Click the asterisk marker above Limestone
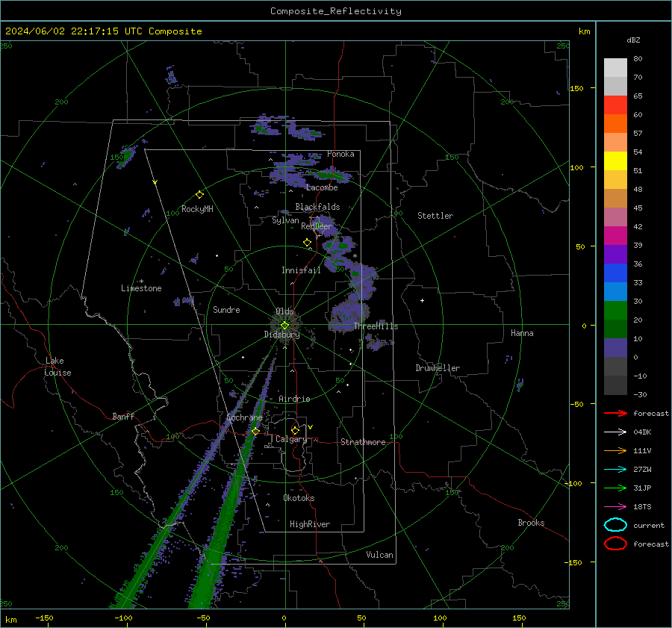The height and width of the screenshot is (628, 672). [141, 282]
